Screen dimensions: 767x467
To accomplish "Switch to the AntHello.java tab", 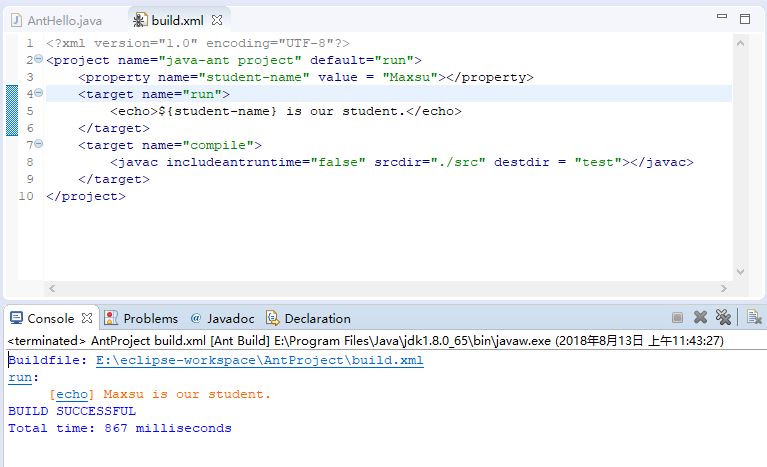I will pyautogui.click(x=64, y=20).
